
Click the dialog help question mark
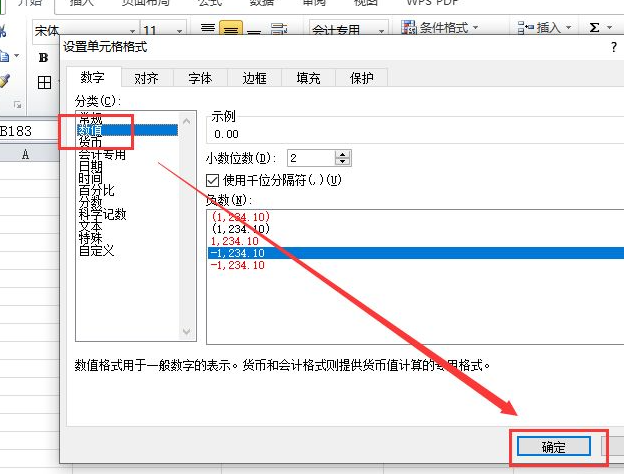click(611, 47)
